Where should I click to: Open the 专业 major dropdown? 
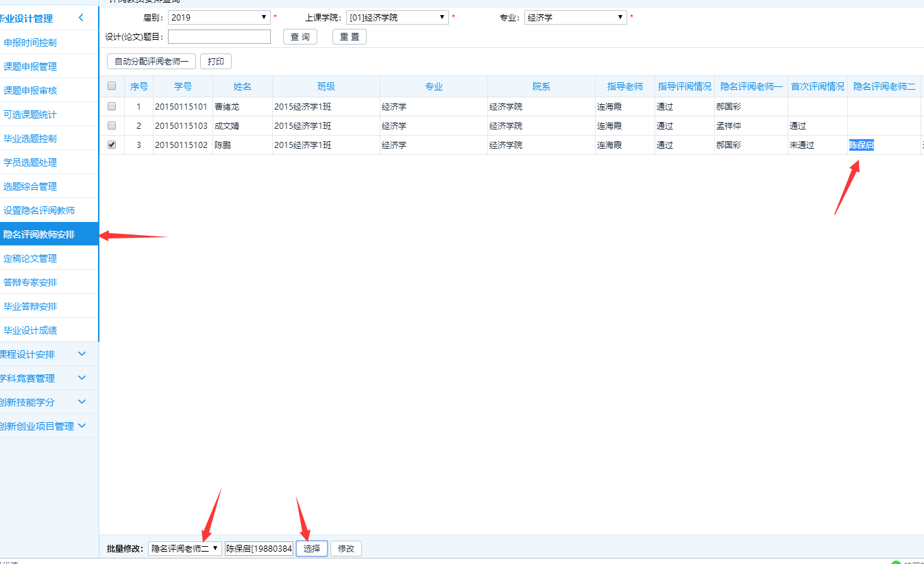click(x=575, y=18)
